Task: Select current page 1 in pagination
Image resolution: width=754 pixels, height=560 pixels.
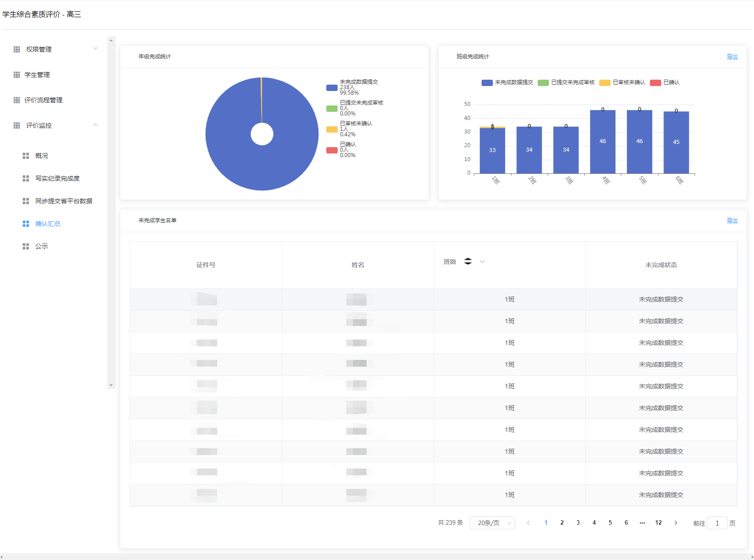Action: (x=546, y=522)
